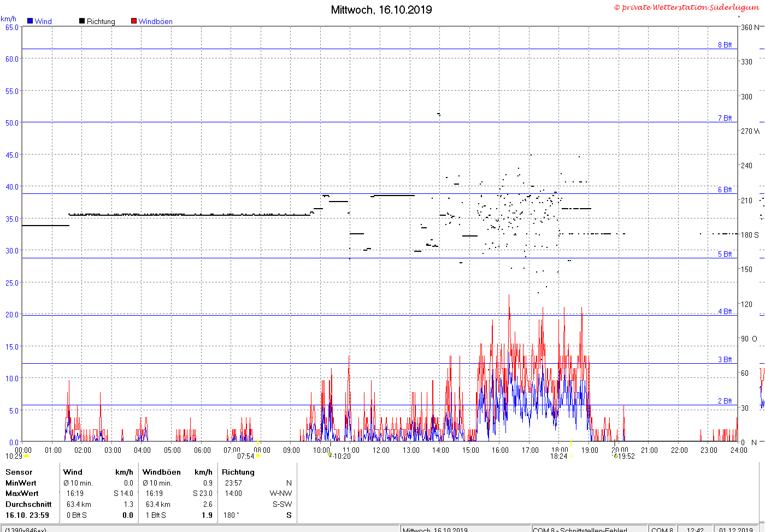Image resolution: width=765 pixels, height=532 pixels.
Task: Select the Richtung legend label
Action: [x=101, y=21]
